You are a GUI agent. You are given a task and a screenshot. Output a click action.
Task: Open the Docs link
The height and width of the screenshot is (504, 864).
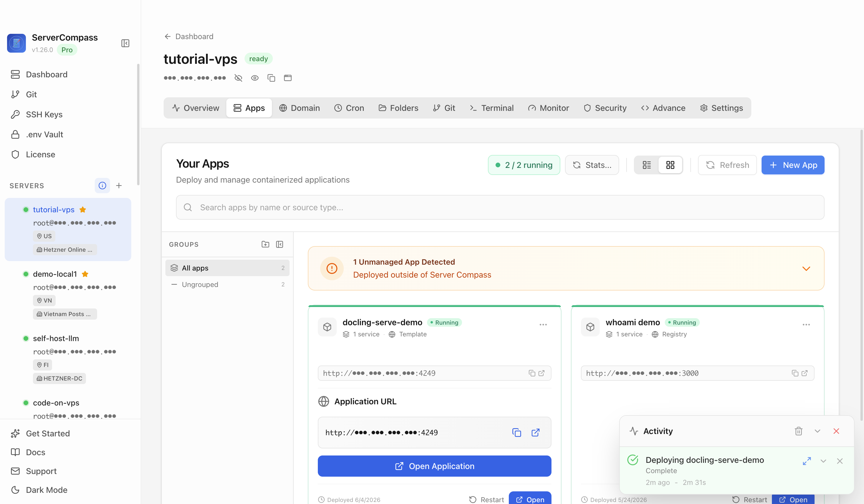(x=28, y=452)
